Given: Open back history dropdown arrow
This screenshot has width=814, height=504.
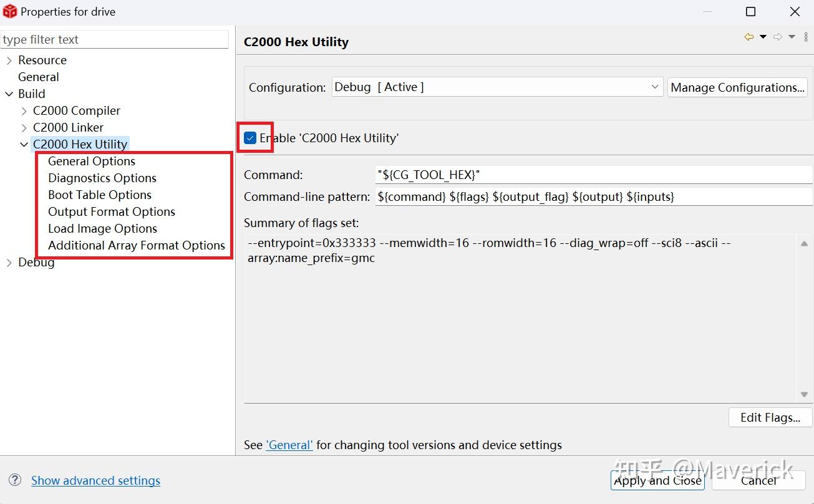Looking at the screenshot, I should click(x=763, y=37).
